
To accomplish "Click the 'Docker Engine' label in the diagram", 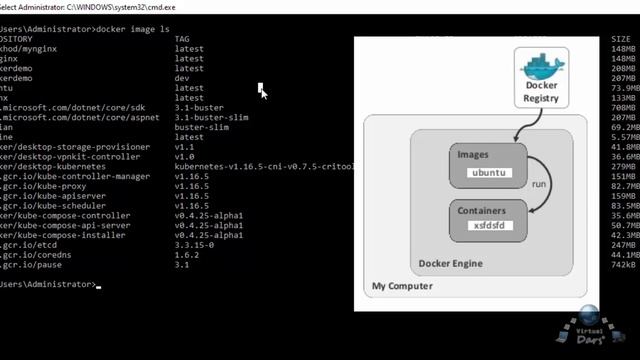I will click(451, 264).
